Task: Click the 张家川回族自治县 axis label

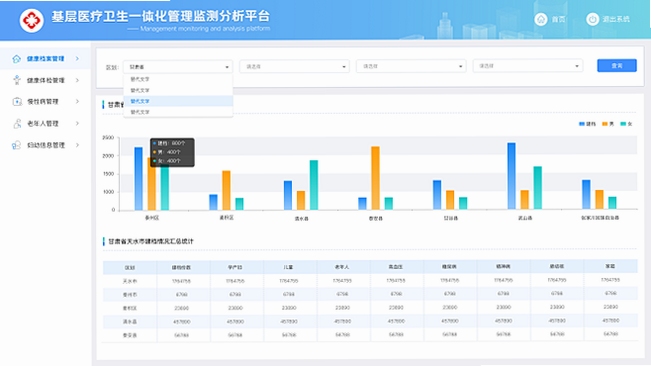Action: click(600, 217)
